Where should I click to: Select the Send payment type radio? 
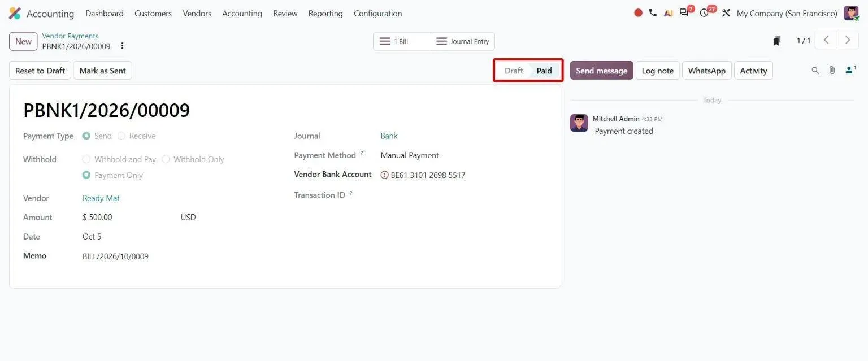pos(86,136)
